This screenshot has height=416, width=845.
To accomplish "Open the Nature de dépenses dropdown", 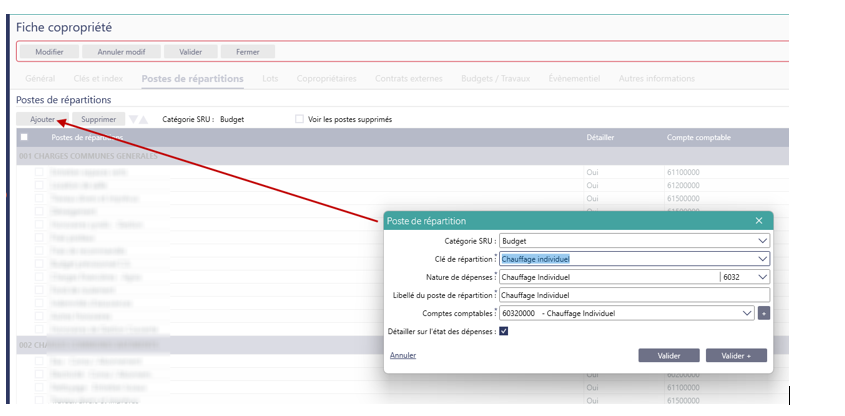I will [763, 277].
